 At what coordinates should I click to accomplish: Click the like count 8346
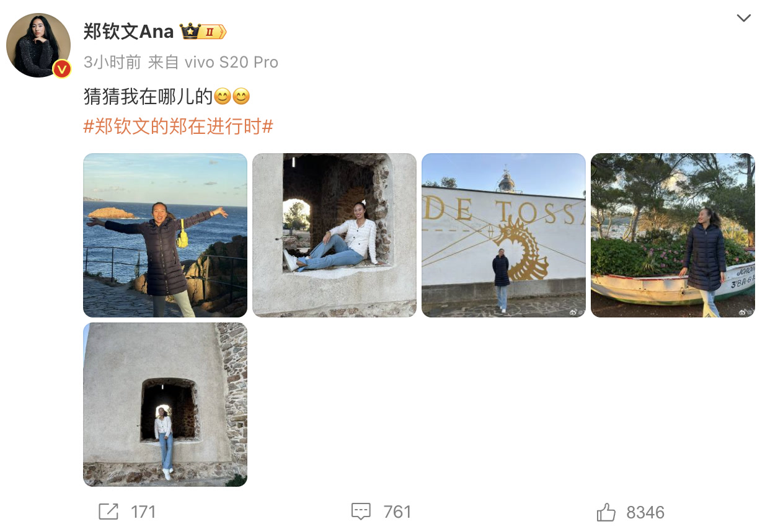click(x=645, y=512)
